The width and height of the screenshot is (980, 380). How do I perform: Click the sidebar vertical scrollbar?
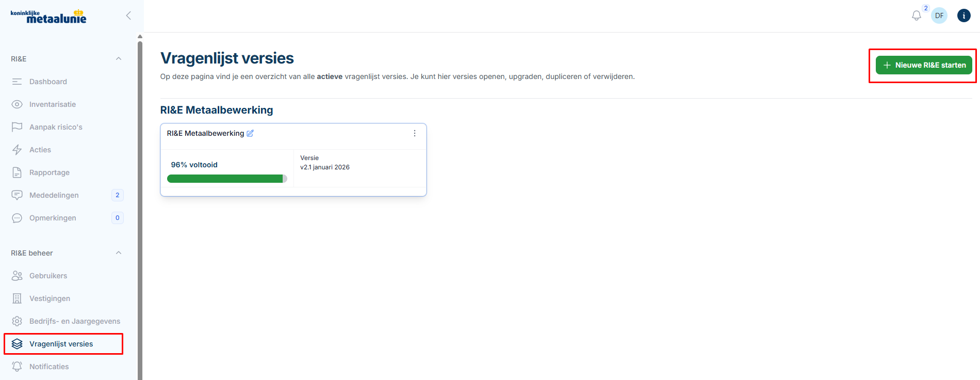140,207
